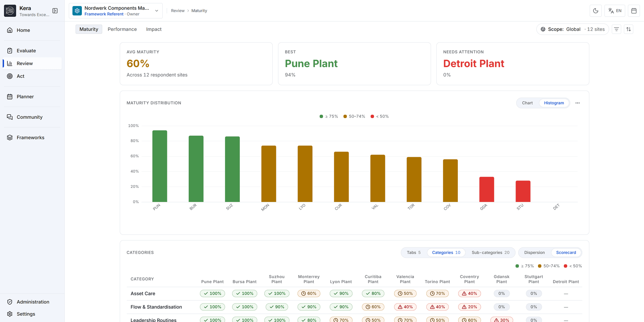Click the GDA red bar in histogram
The width and height of the screenshot is (644, 322).
tap(487, 189)
